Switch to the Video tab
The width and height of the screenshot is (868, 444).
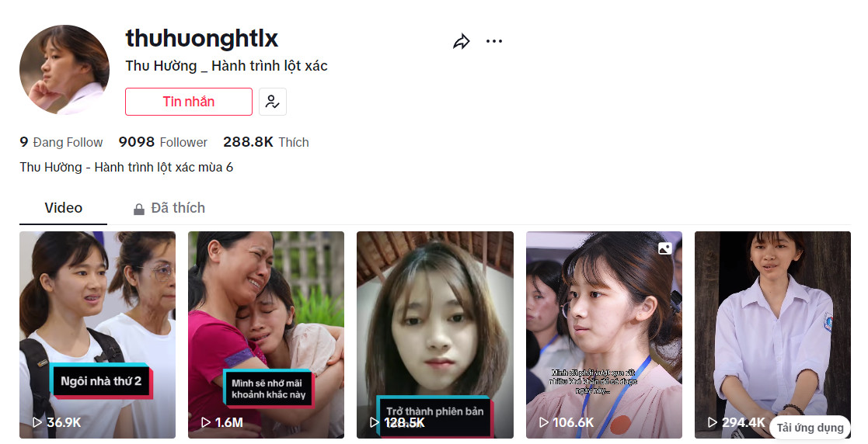coord(63,208)
